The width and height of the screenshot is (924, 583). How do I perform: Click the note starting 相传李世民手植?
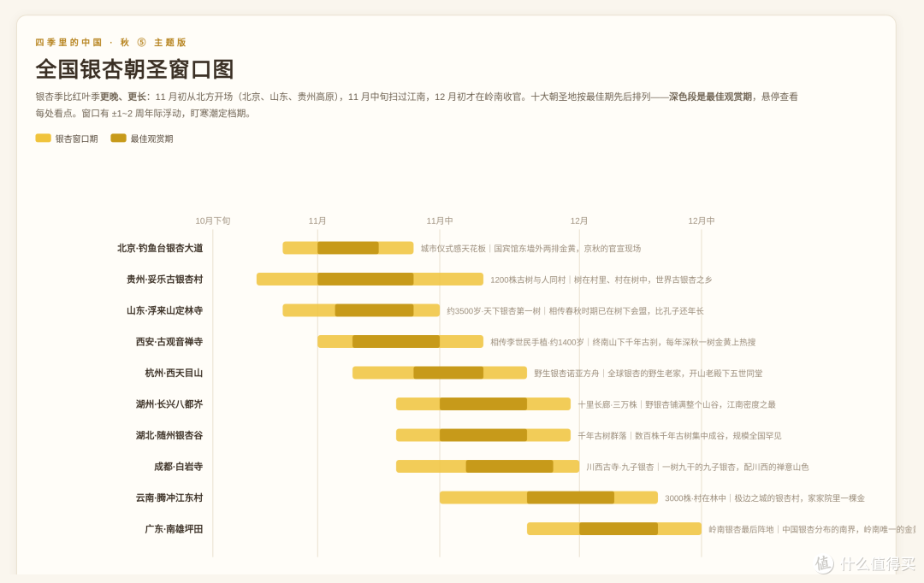[x=623, y=342]
